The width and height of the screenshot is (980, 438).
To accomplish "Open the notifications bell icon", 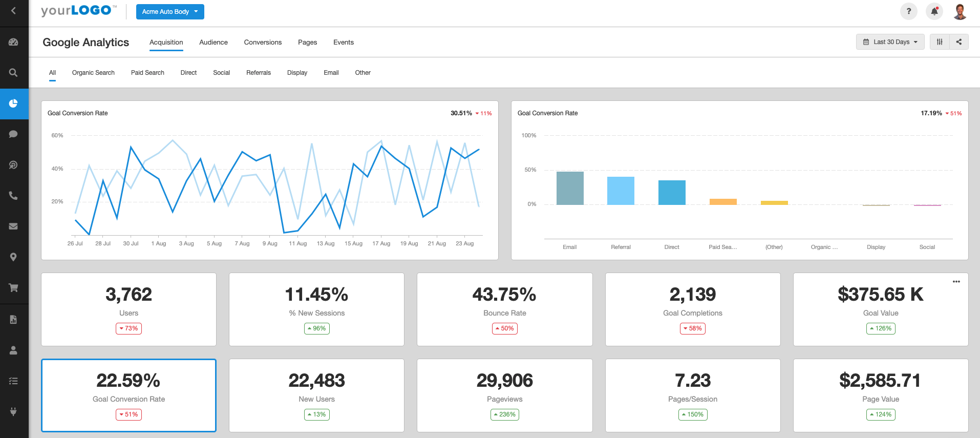I will coord(934,11).
